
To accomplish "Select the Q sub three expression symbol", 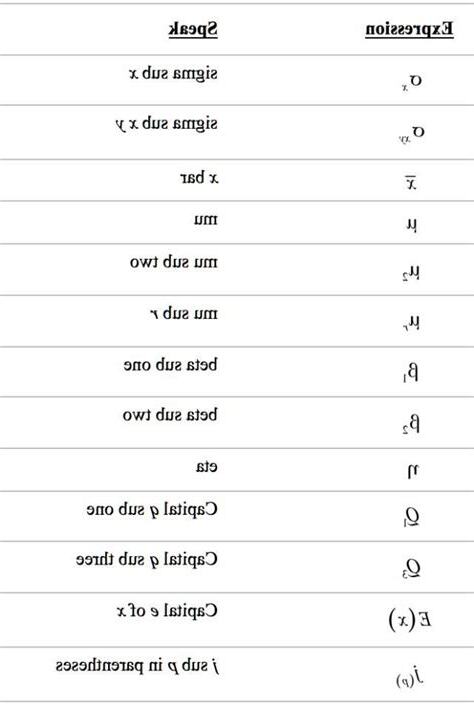I will (x=411, y=568).
